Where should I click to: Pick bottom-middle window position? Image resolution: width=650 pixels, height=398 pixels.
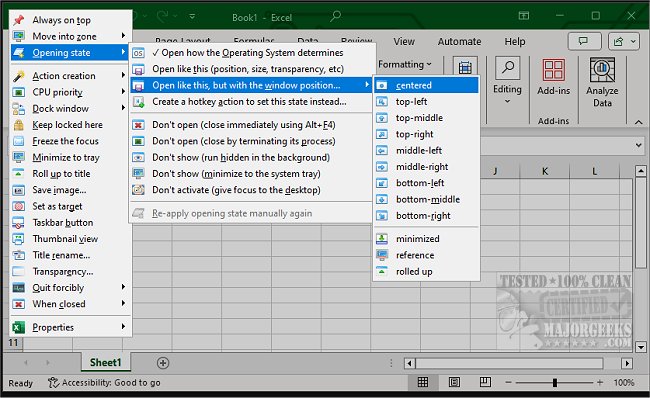[426, 199]
